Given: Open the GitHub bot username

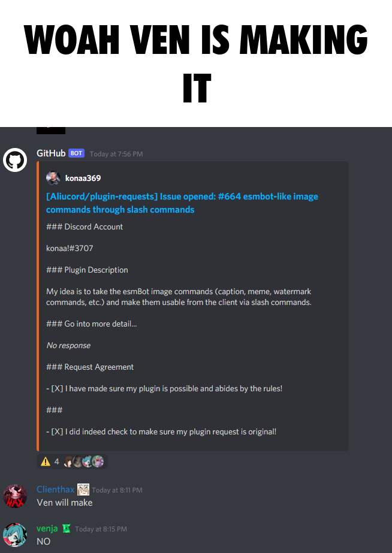Looking at the screenshot, I should (x=51, y=153).
